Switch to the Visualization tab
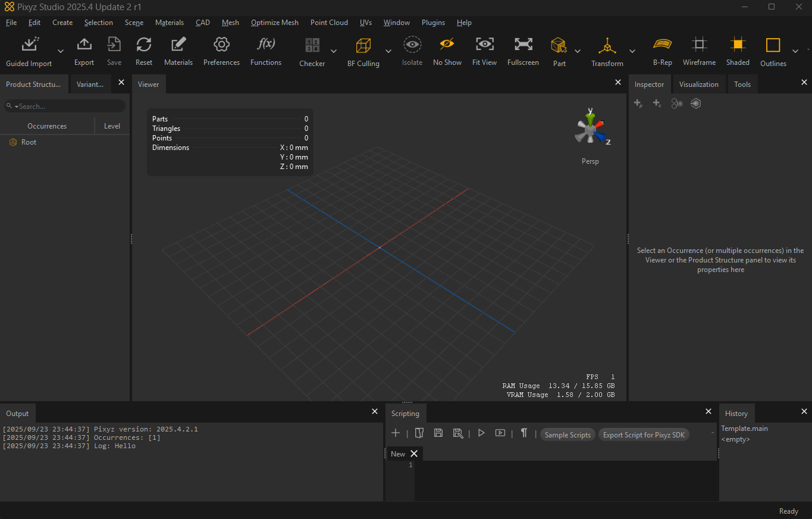 [698, 85]
